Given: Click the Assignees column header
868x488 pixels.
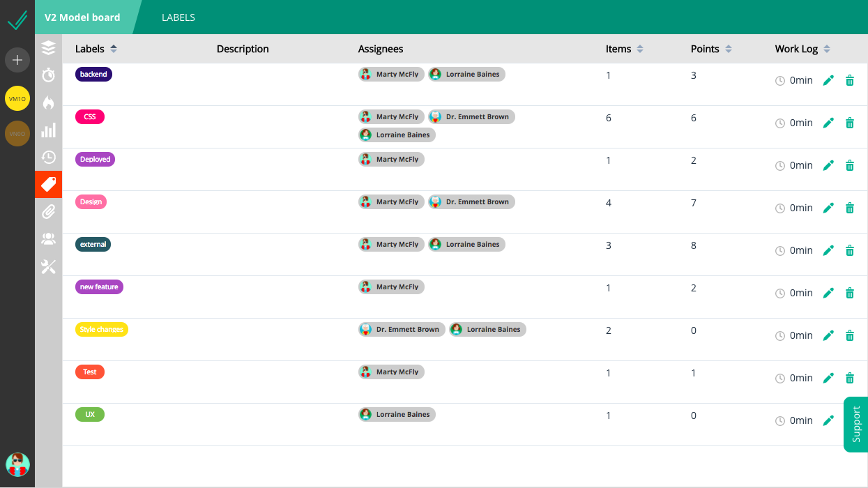Looking at the screenshot, I should point(381,49).
